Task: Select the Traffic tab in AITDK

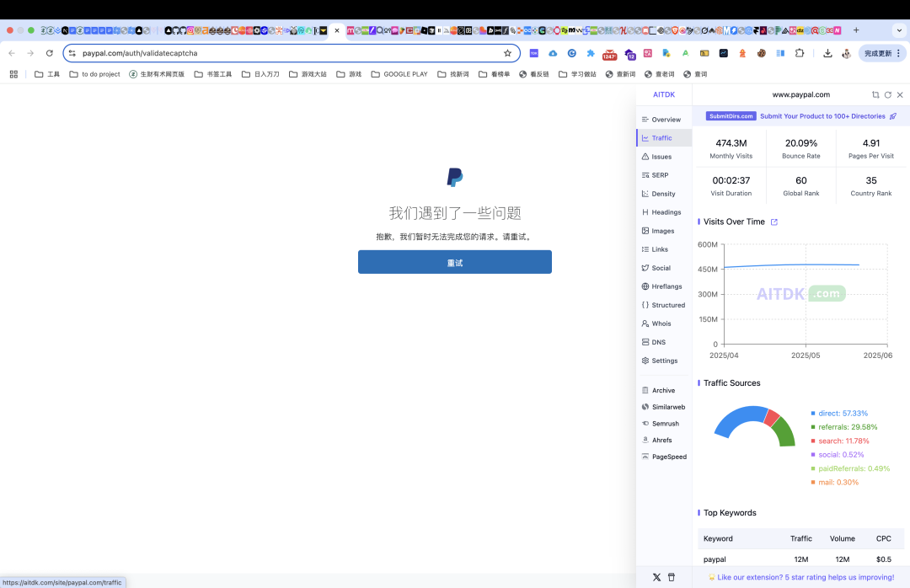Action: [x=664, y=138]
